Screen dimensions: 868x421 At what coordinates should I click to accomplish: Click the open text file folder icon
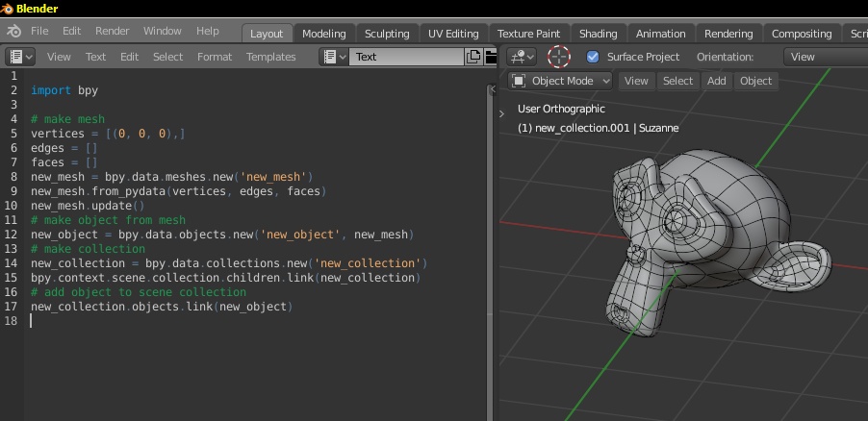pos(491,57)
